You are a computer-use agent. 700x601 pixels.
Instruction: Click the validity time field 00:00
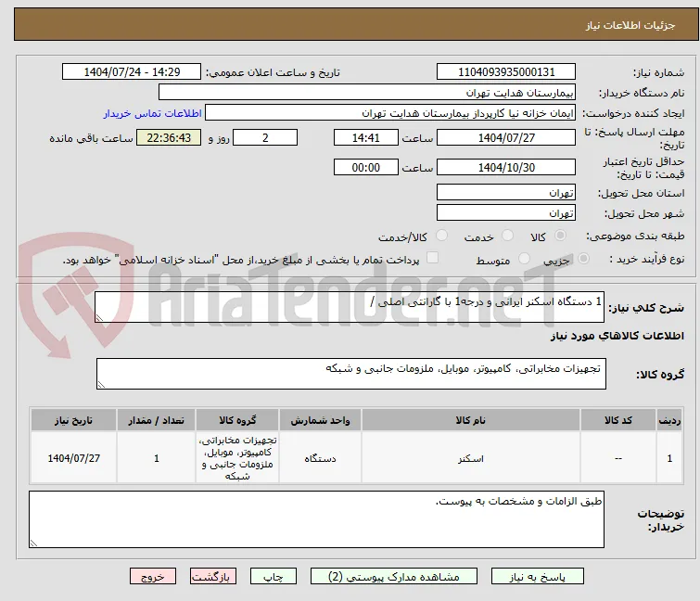366,168
